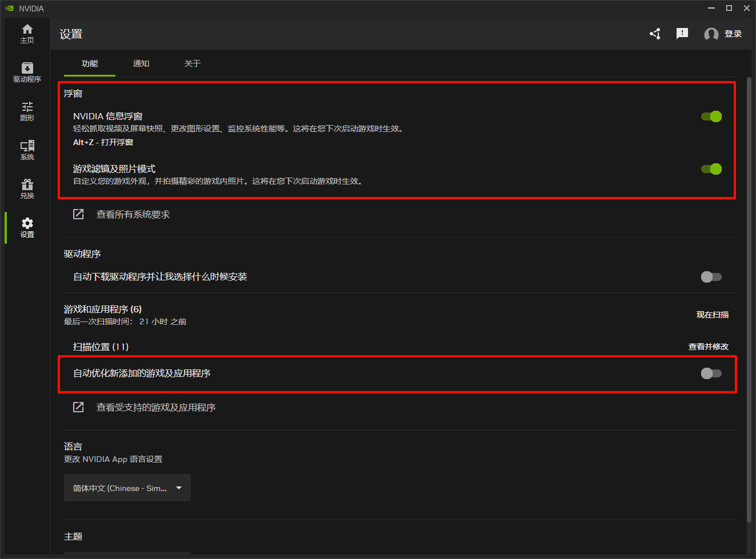This screenshot has width=756, height=559.
Task: Open the 简体中文 language dropdown
Action: pyautogui.click(x=127, y=488)
